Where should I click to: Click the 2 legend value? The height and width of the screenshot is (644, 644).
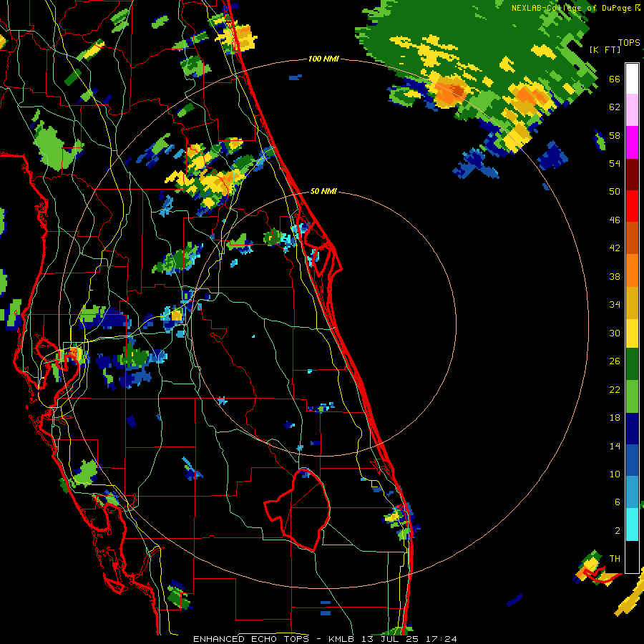coord(618,530)
